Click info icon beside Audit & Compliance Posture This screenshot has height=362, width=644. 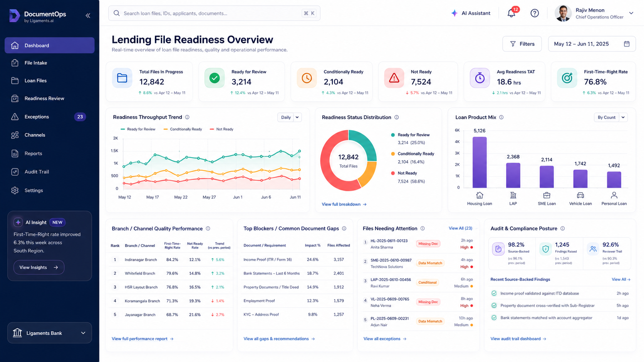pos(562,229)
